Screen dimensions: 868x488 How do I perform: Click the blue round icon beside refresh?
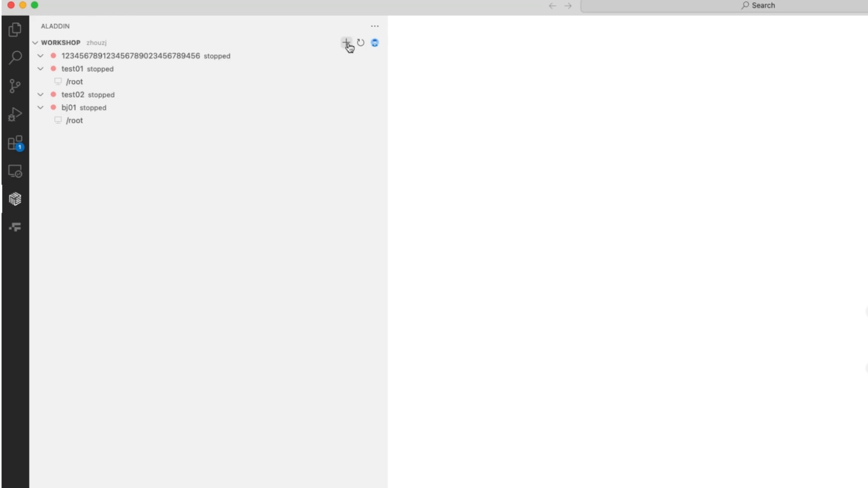point(375,42)
